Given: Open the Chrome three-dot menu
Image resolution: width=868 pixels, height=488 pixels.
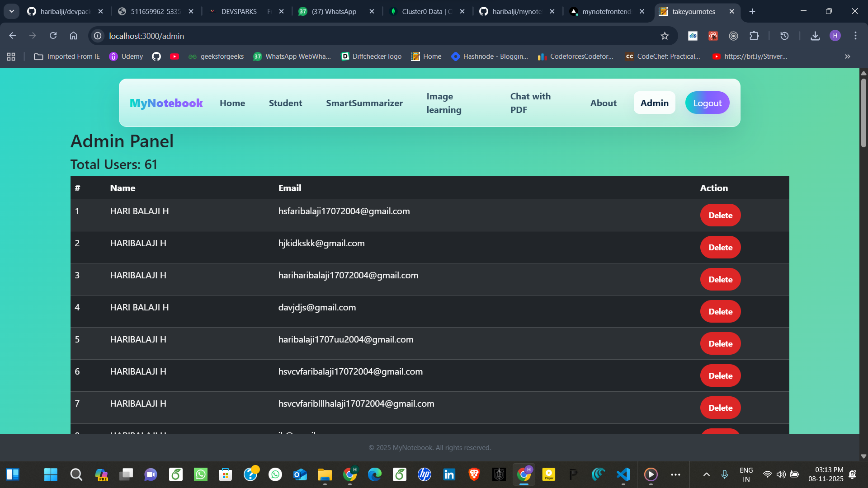Looking at the screenshot, I should [855, 36].
